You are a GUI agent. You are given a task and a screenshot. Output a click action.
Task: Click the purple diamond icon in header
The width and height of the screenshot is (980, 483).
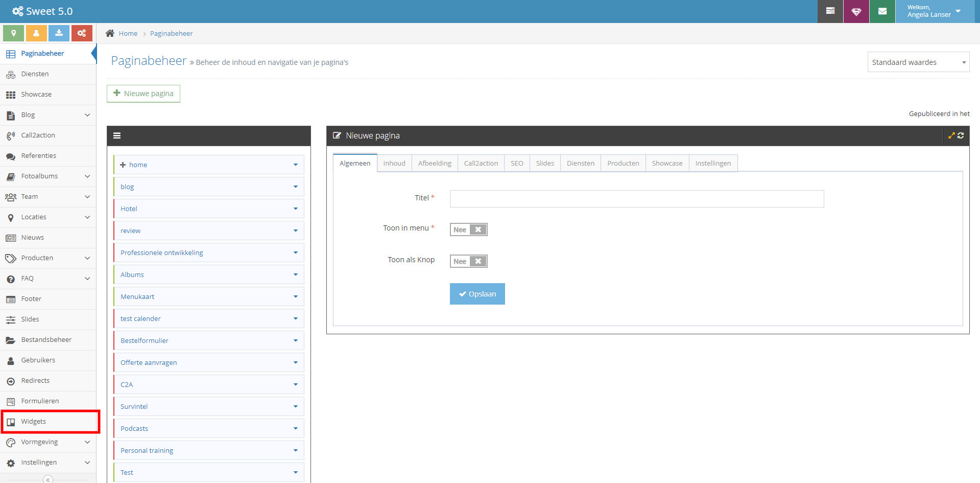click(856, 11)
